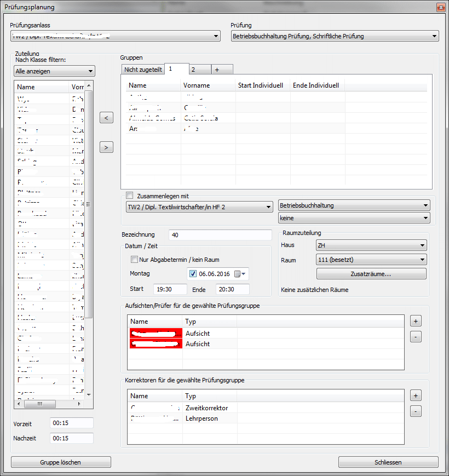Open the Prüfungsanlass dropdown
This screenshot has height=476, width=449.
115,37
